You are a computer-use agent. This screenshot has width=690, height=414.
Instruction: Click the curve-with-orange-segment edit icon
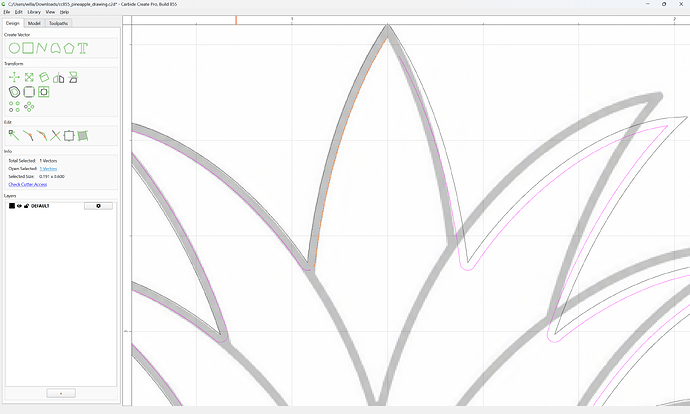(42, 136)
